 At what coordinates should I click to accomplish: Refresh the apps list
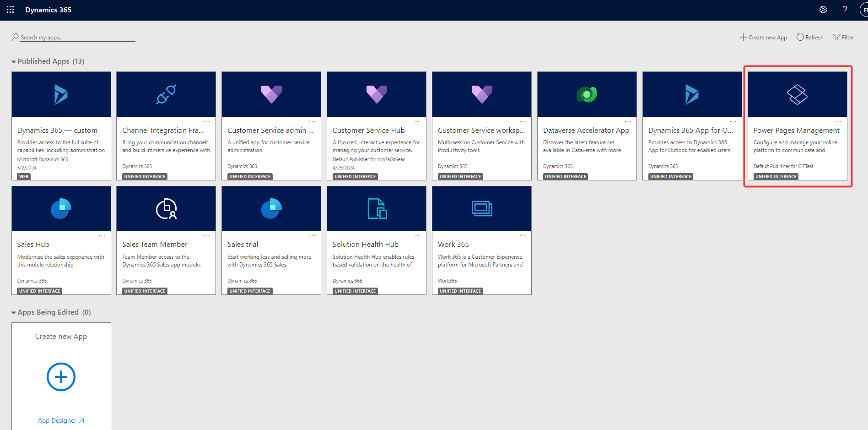point(810,38)
